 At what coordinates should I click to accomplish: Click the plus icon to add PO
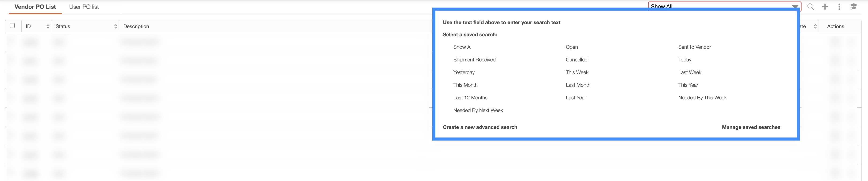(825, 7)
